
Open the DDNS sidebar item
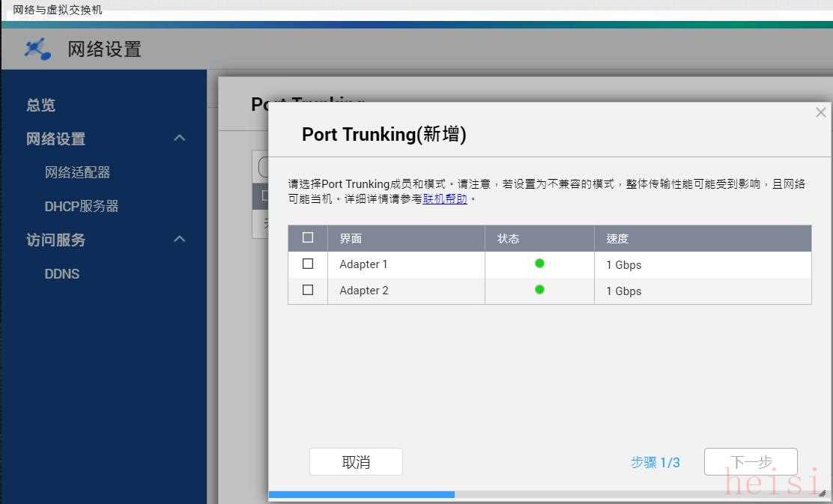(61, 274)
